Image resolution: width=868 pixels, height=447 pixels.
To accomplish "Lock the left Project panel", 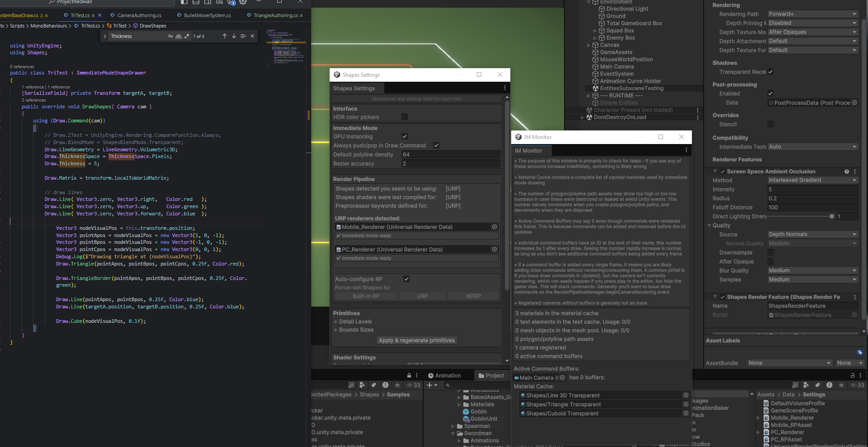I will (409, 376).
